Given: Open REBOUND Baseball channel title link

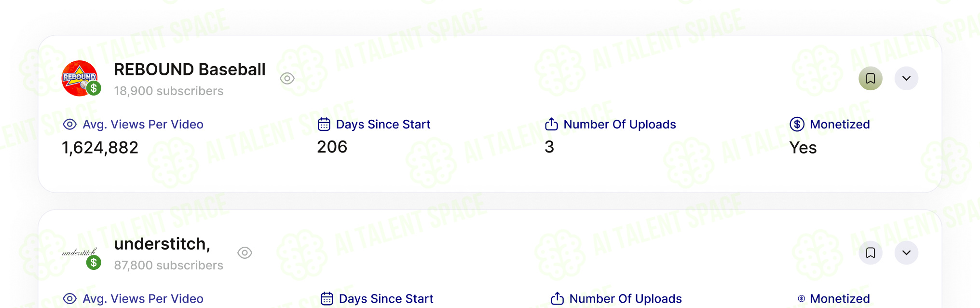Looking at the screenshot, I should (190, 70).
